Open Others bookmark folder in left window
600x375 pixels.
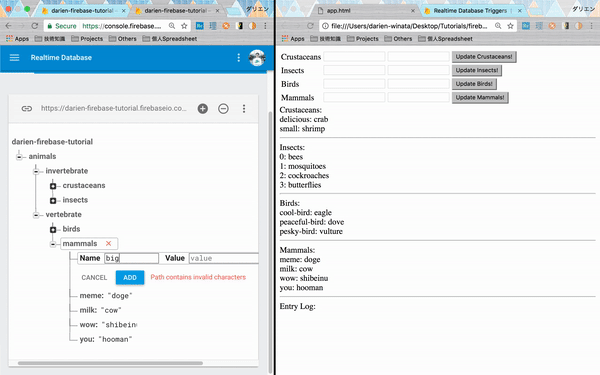pos(122,39)
